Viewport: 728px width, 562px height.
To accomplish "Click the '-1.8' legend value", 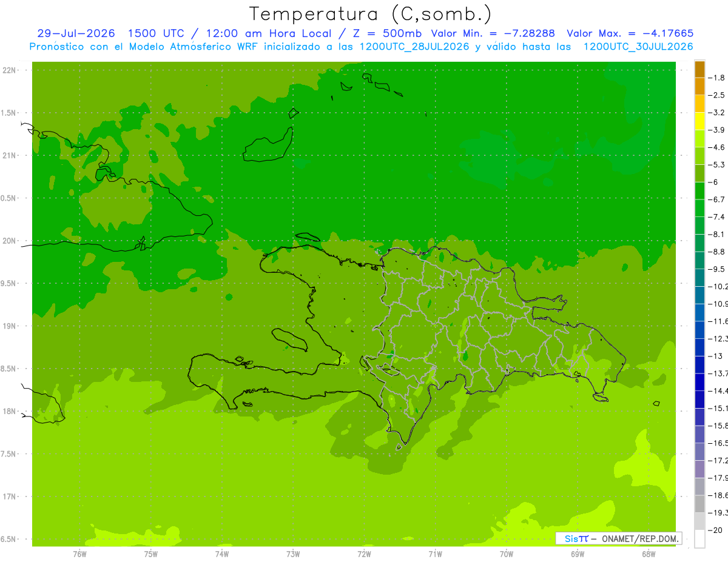I will 717,78.
